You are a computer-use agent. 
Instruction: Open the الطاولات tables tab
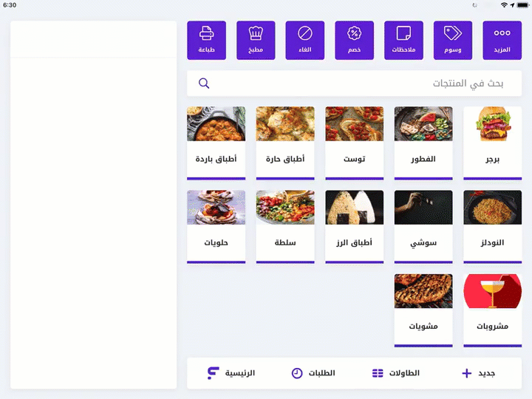(x=395, y=373)
